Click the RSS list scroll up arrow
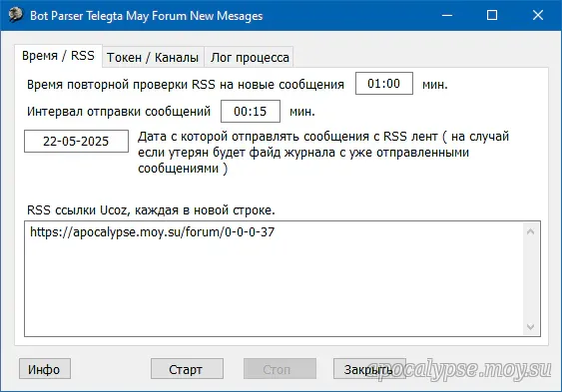The height and width of the screenshot is (392, 562). (x=530, y=232)
